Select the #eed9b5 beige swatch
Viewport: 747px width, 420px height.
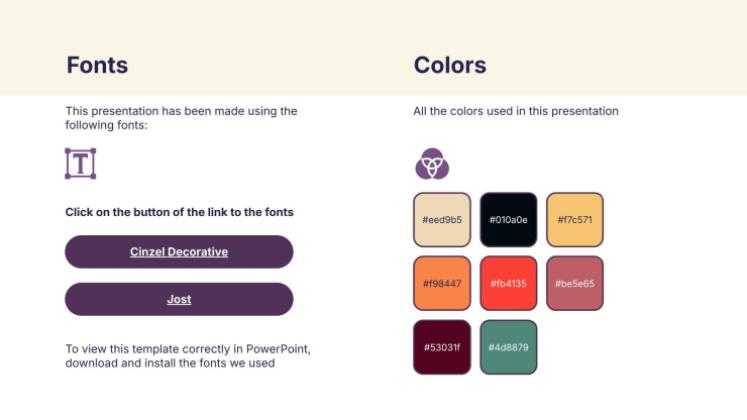coord(442,220)
